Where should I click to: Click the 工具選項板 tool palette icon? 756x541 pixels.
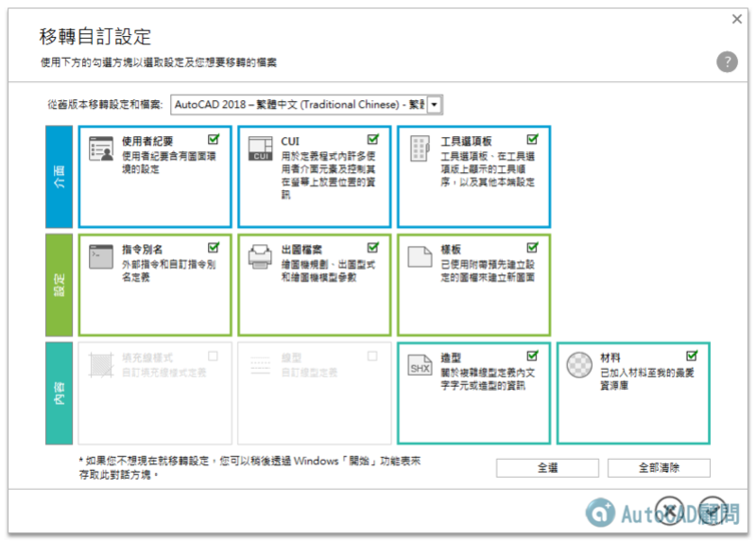click(x=420, y=148)
